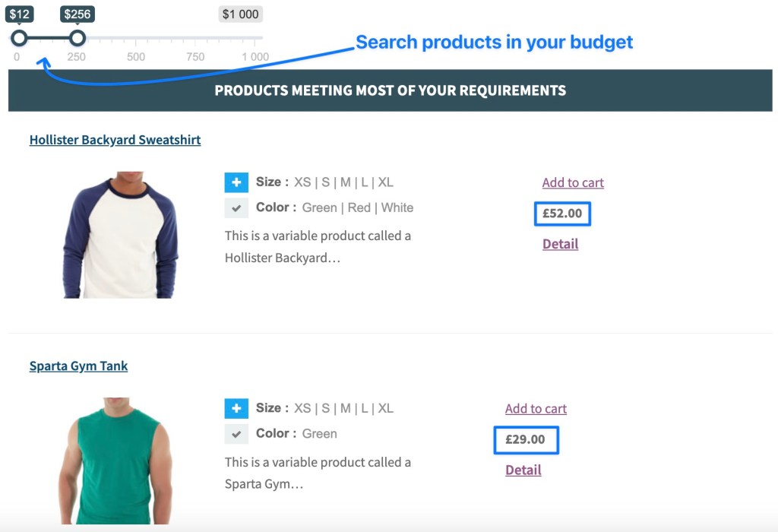Viewport: 778px width, 532px height.
Task: Open the Sparta Gym Tank title link
Action: click(78, 366)
